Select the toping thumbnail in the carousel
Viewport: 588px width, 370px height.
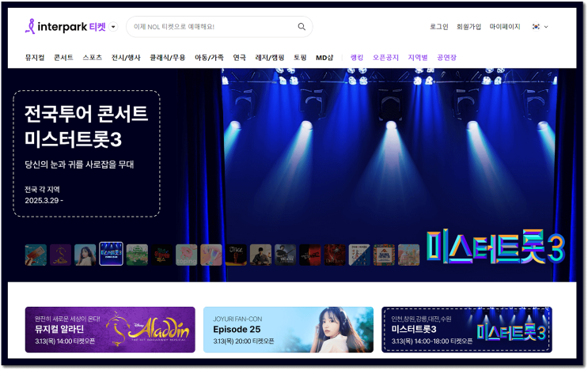tap(187, 255)
